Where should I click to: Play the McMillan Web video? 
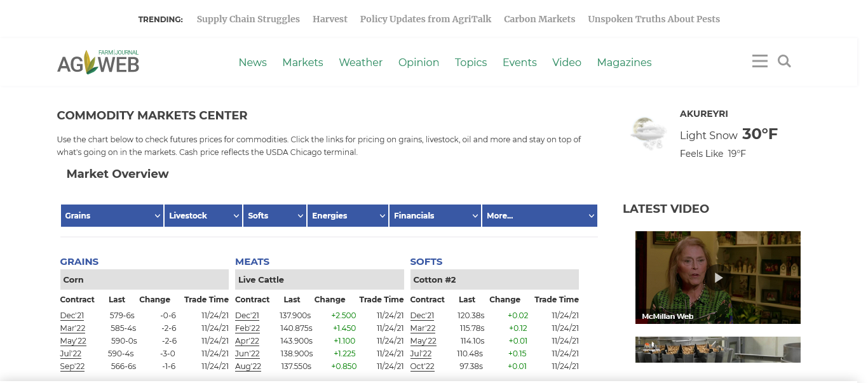pos(718,278)
